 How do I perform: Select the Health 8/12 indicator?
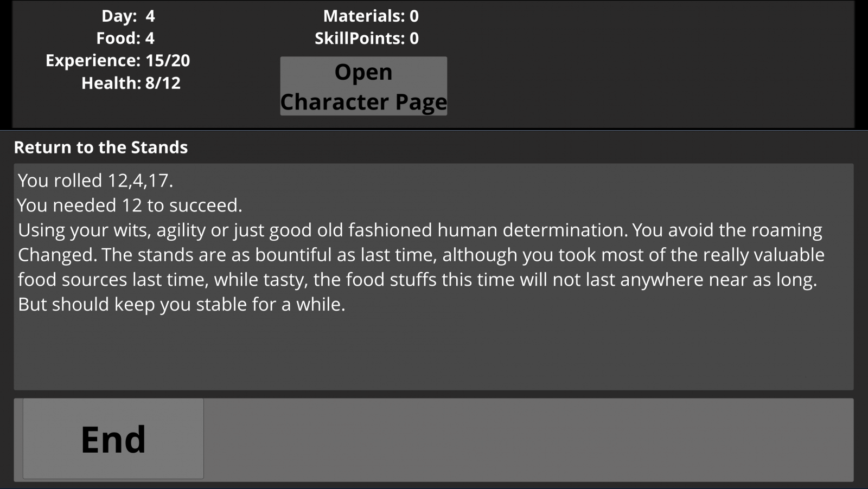131,83
